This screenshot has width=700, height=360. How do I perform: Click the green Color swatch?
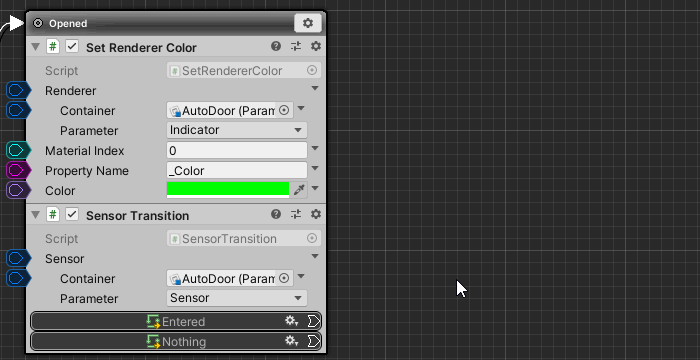point(228,190)
